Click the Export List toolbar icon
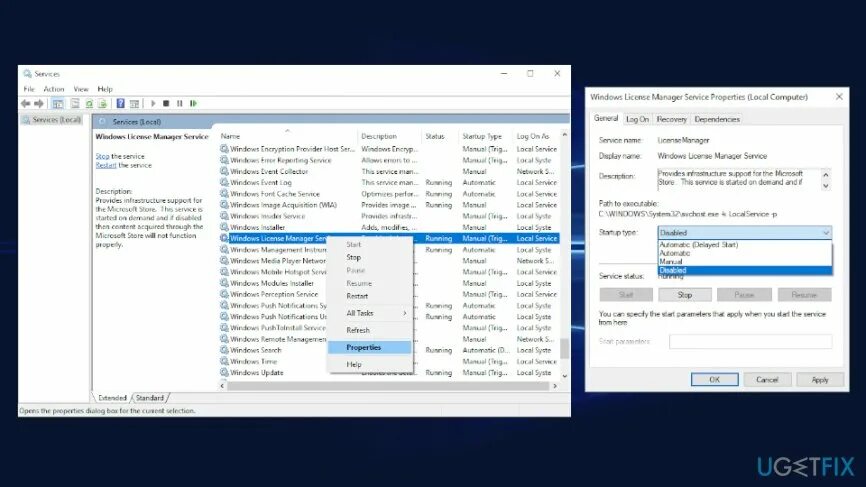The height and width of the screenshot is (487, 866). tap(102, 103)
